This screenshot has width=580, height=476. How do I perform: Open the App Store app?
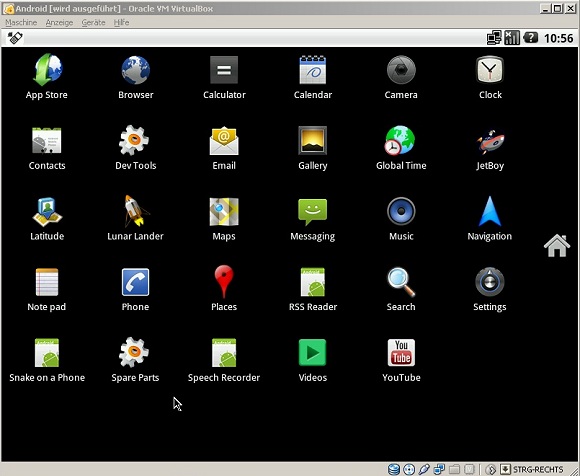click(47, 77)
